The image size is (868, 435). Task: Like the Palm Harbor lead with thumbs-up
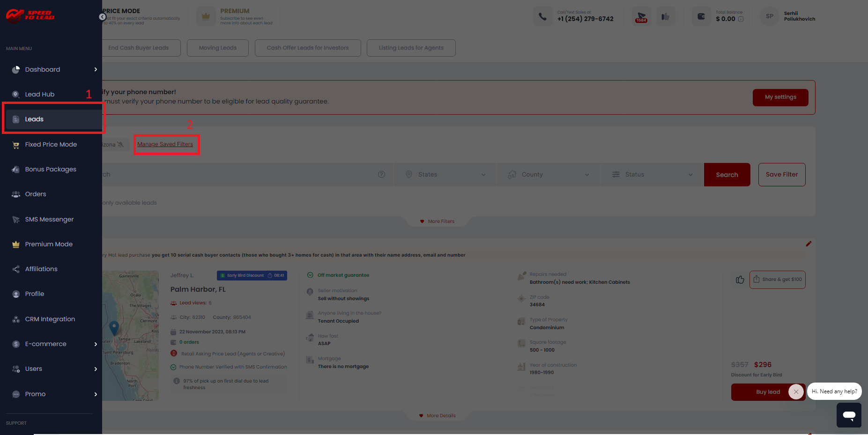click(x=740, y=280)
